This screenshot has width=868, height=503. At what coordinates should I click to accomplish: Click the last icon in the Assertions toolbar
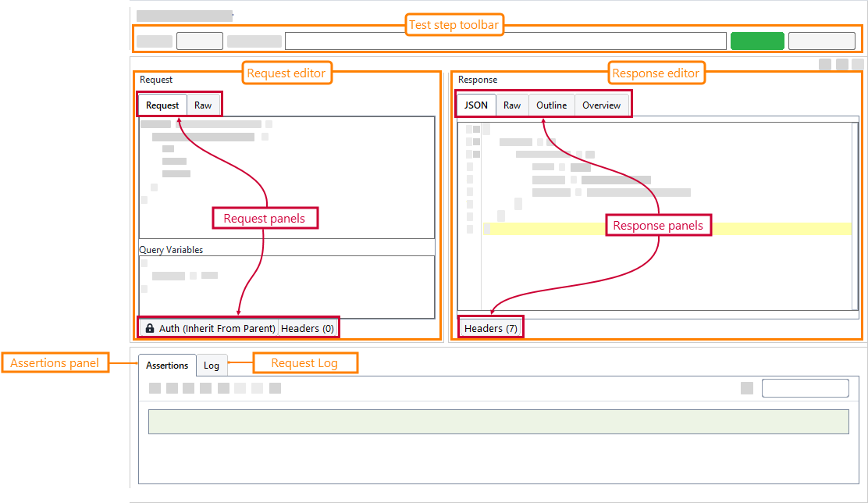tap(275, 387)
